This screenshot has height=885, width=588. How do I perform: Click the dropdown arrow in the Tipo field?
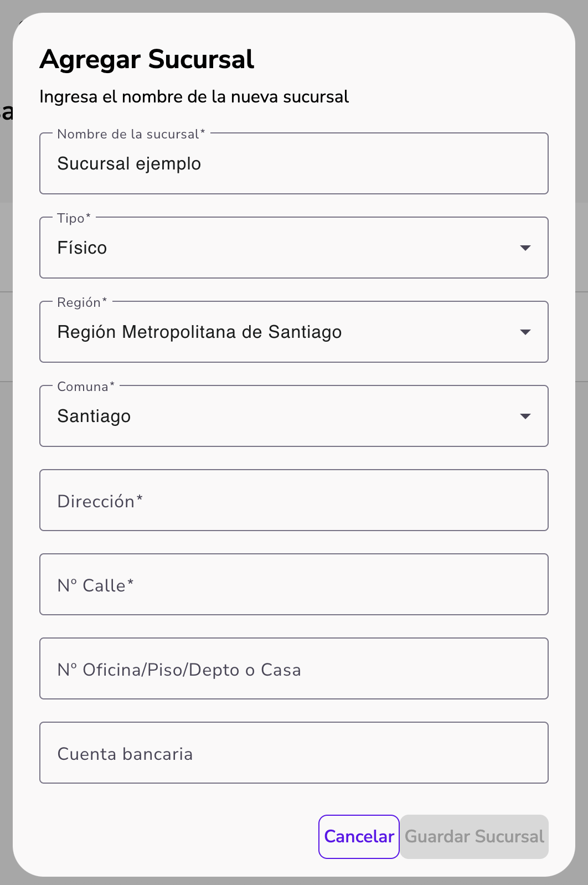click(525, 248)
